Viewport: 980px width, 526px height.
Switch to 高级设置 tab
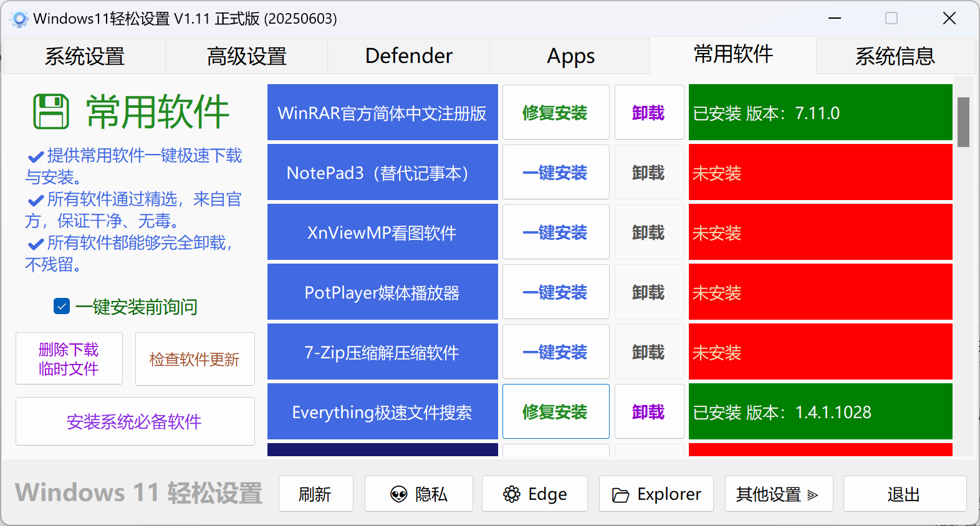(246, 56)
